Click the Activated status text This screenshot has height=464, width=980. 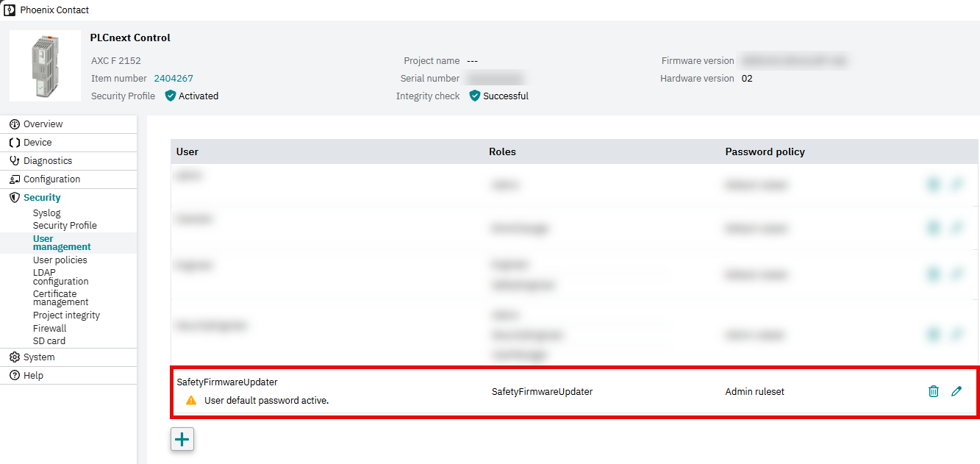(198, 96)
